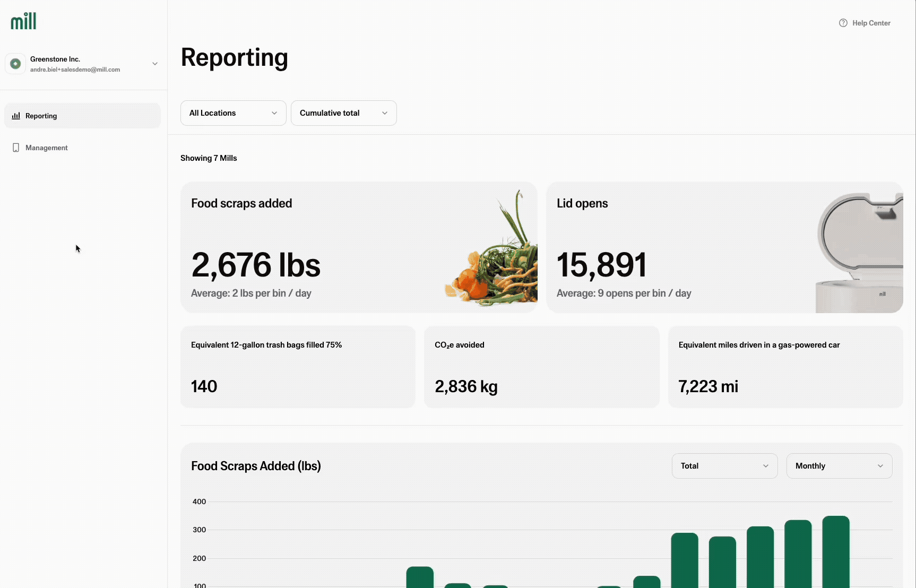916x588 pixels.
Task: Change the Monthly interval dropdown
Action: click(x=839, y=466)
